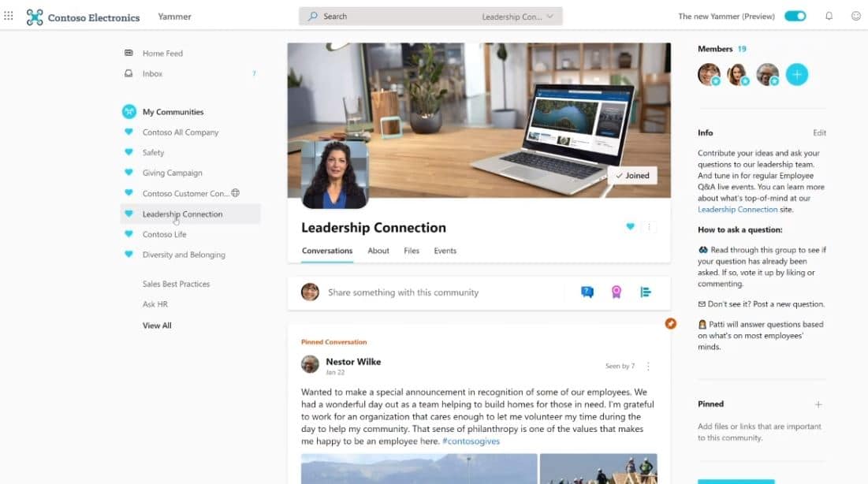Viewport: 868px width, 484px height.
Task: Open Nestor Wilke post more options
Action: tap(648, 366)
